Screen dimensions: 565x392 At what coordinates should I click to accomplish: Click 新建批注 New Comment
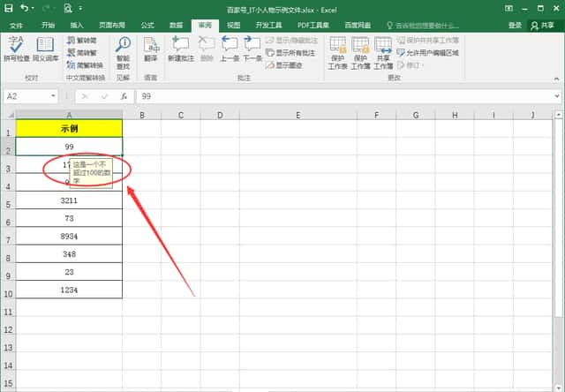coord(181,49)
